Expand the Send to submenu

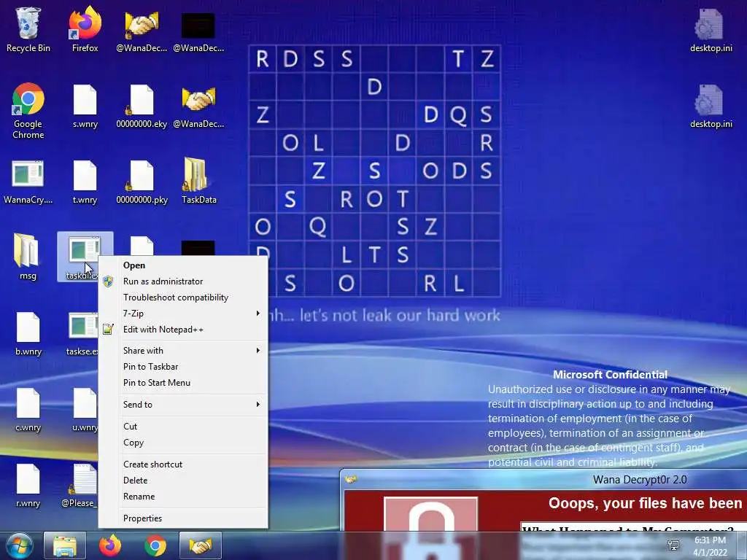183,404
